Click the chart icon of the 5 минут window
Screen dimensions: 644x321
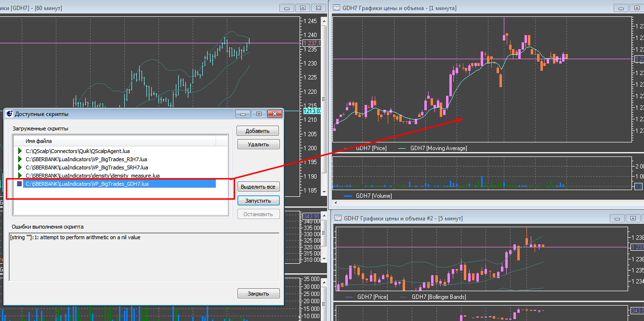point(338,218)
